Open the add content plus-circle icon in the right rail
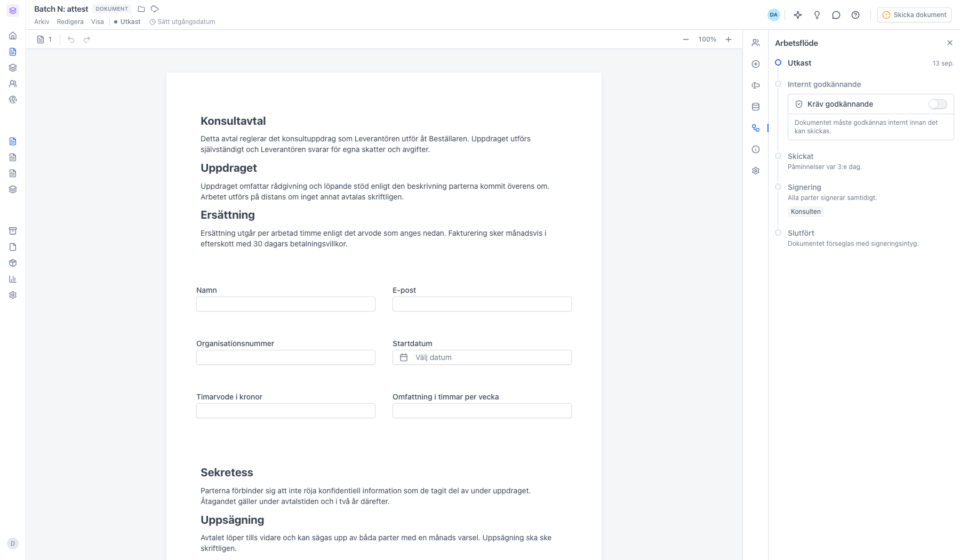 tap(756, 64)
